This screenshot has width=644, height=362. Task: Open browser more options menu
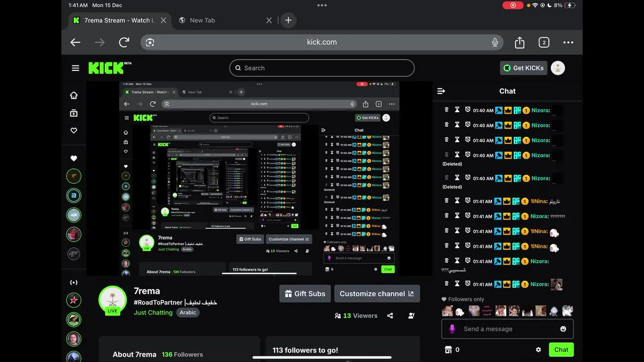568,42
